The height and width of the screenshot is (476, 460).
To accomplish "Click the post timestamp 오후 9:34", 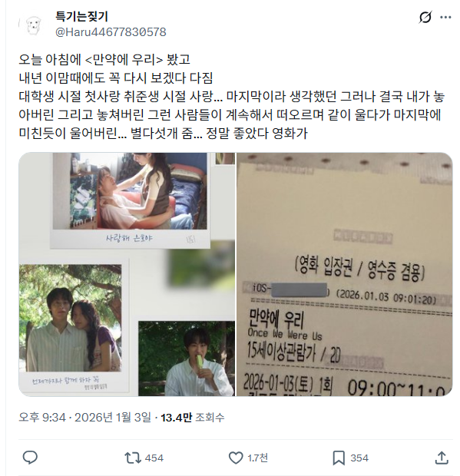I will pos(42,418).
